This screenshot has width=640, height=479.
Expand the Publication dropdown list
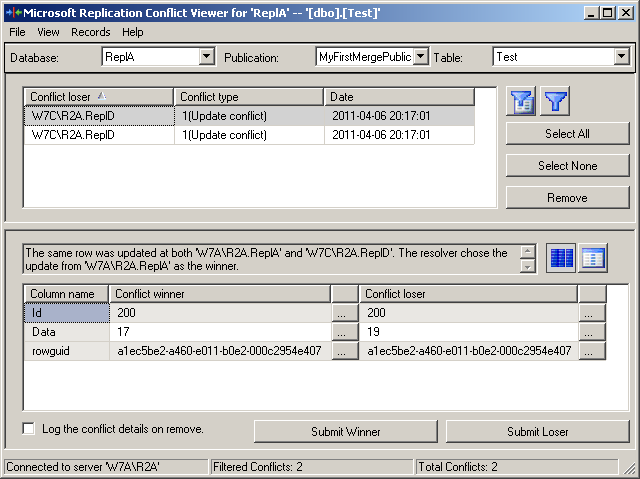420,56
